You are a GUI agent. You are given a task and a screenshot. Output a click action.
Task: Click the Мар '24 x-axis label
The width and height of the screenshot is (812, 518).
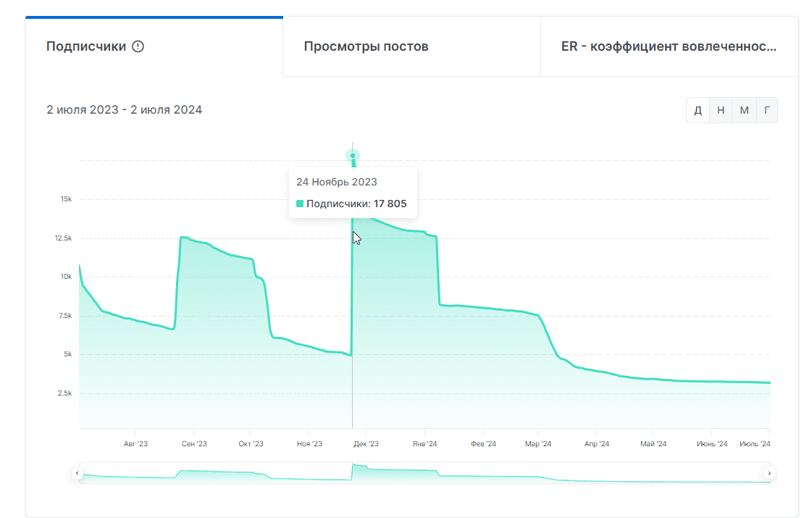538,444
